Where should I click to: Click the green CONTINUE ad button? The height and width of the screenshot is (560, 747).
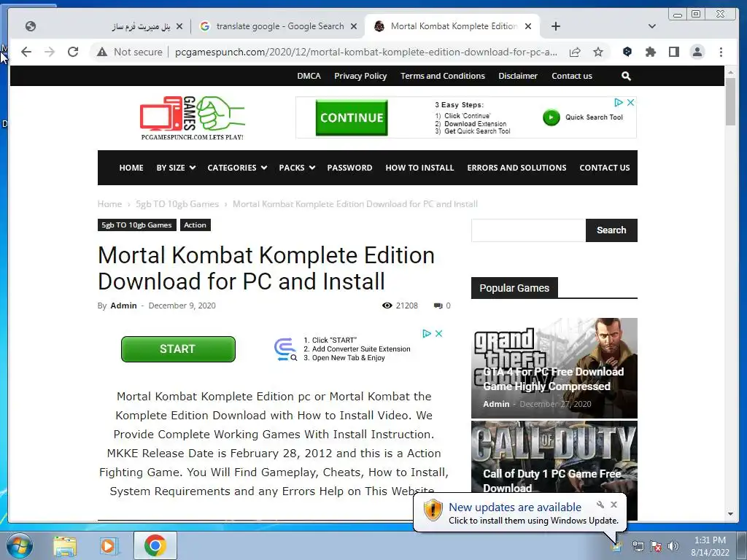pyautogui.click(x=352, y=117)
